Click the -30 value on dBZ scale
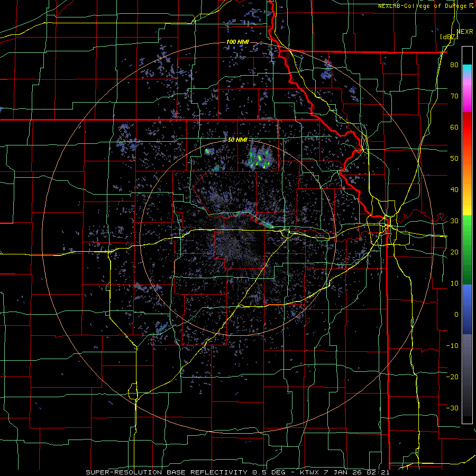The image size is (476, 476). [x=452, y=409]
